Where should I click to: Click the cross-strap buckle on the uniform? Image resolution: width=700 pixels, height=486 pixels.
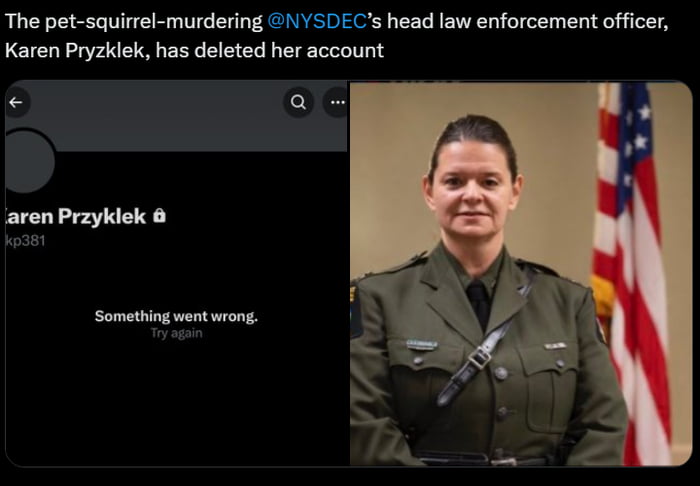(x=479, y=357)
